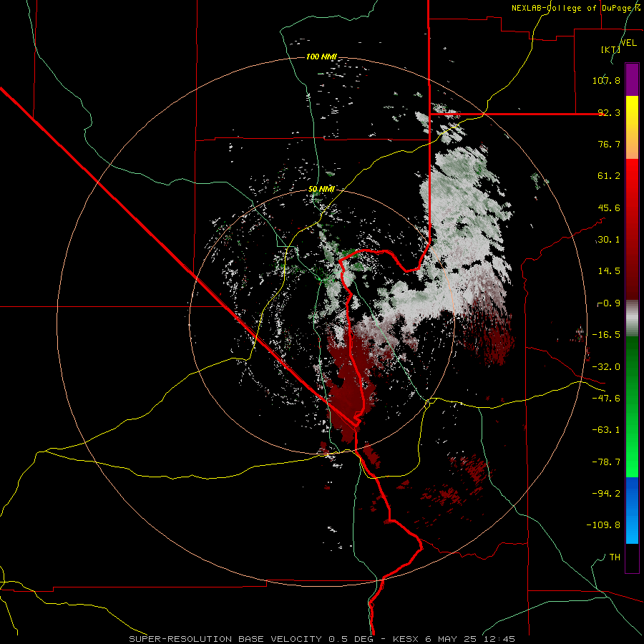Click the yellow-orange segment of color bar
The width and height of the screenshot is (644, 644).
pyautogui.click(x=632, y=127)
